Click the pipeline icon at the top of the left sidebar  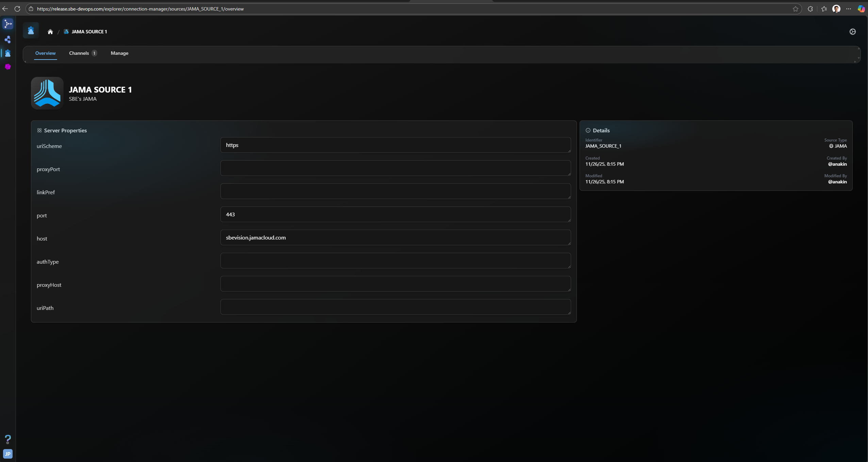point(8,24)
